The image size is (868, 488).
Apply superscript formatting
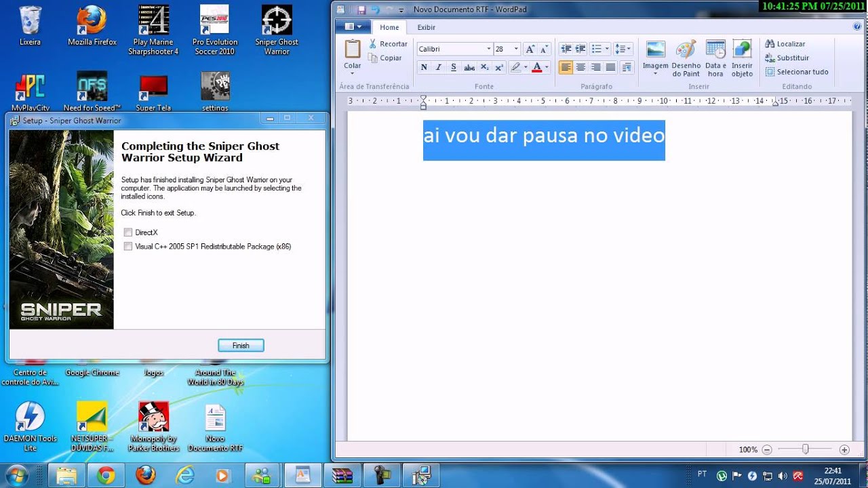pos(499,67)
